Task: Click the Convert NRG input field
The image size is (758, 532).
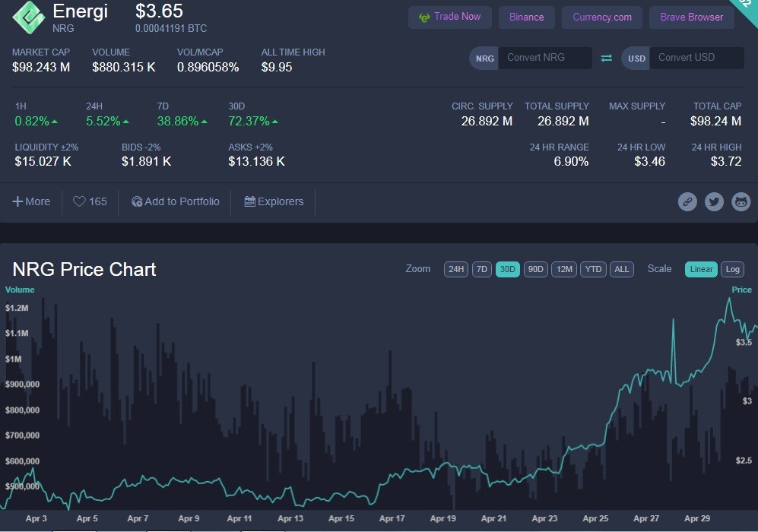Action: (545, 58)
